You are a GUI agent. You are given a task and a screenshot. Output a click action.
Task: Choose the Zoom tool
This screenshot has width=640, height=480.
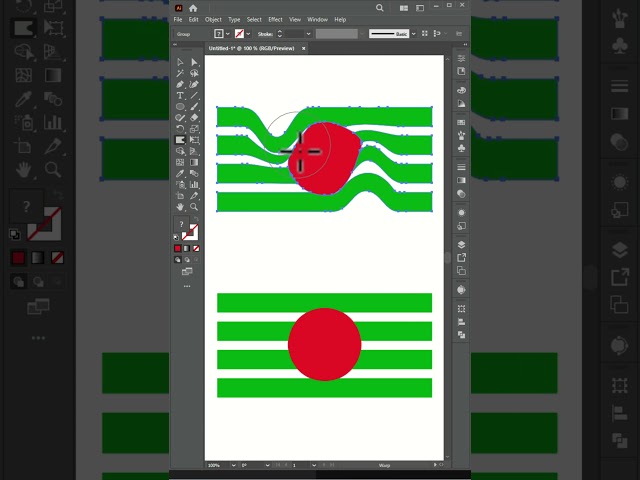194,207
